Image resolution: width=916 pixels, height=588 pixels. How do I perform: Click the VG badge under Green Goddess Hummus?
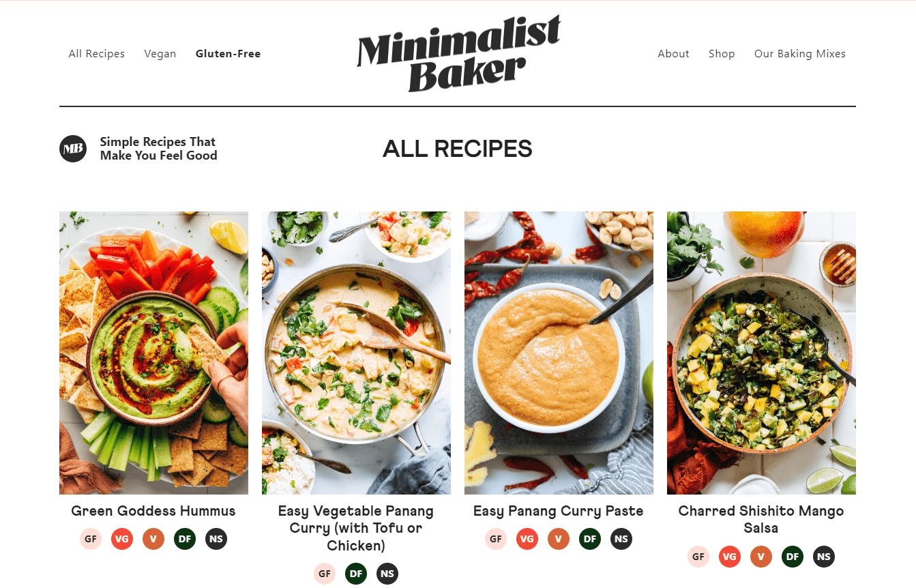[x=122, y=539]
